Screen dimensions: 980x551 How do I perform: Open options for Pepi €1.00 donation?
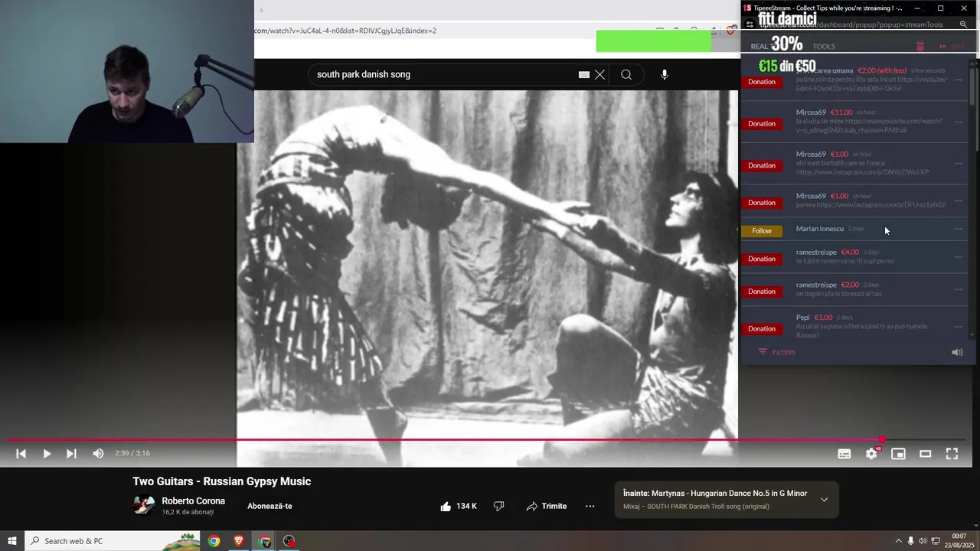point(958,327)
